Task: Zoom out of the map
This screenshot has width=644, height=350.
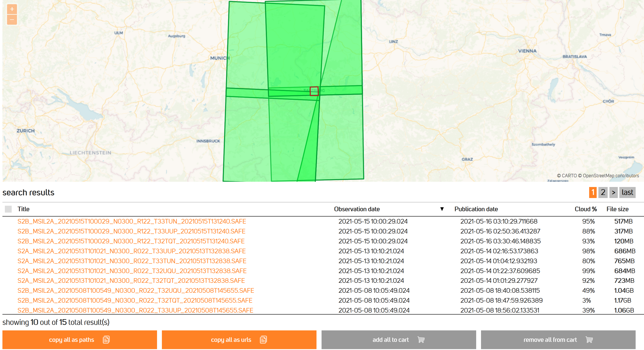Action: [x=12, y=20]
